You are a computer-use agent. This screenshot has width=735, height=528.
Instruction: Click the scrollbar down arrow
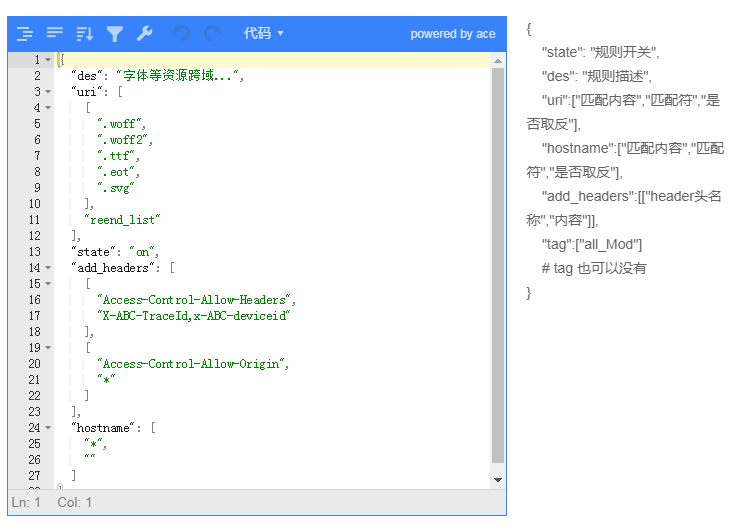tap(498, 480)
